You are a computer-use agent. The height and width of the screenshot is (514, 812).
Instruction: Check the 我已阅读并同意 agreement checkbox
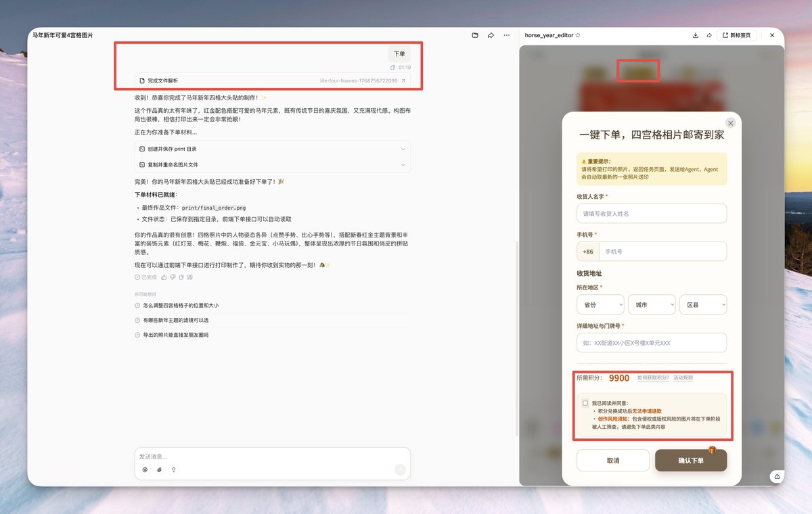click(x=585, y=403)
